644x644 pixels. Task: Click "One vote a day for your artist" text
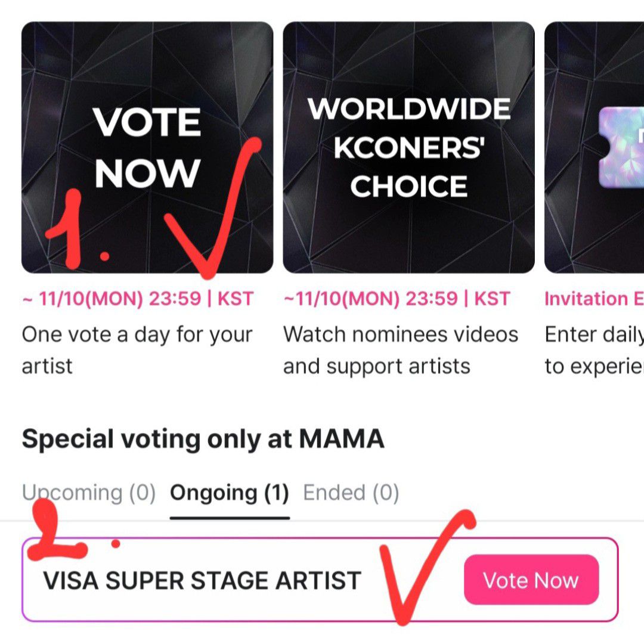(x=137, y=350)
